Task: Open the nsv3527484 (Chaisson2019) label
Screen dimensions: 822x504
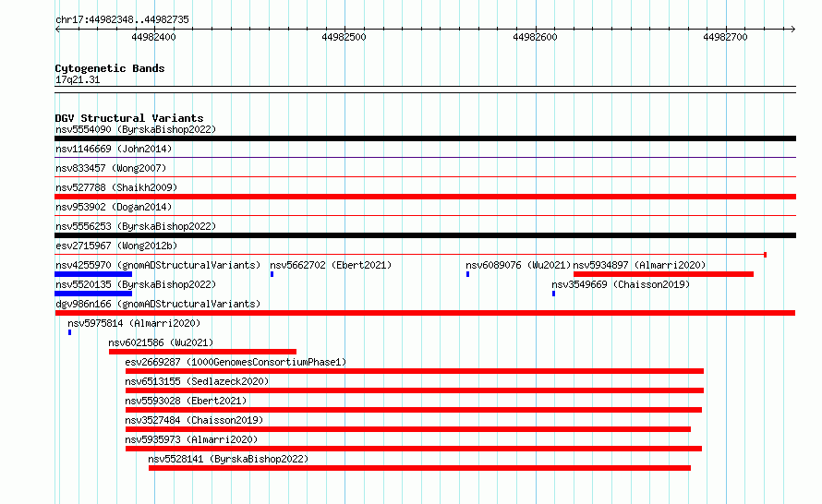Action: tap(194, 420)
